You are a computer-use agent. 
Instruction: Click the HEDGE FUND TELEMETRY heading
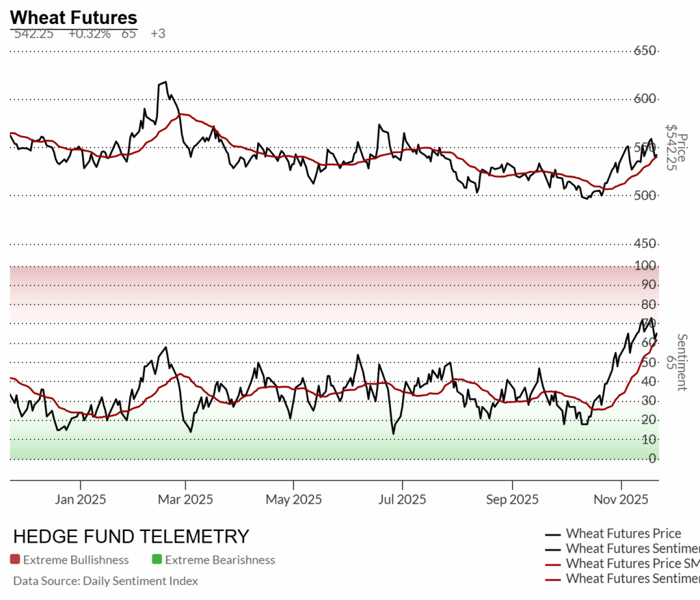click(x=131, y=536)
